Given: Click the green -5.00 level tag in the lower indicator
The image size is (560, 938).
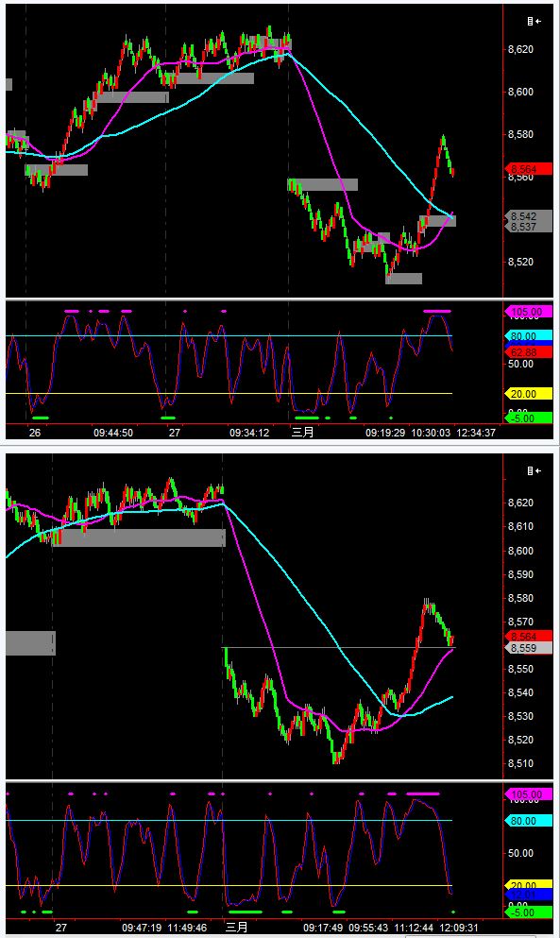Looking at the screenshot, I should (x=529, y=912).
